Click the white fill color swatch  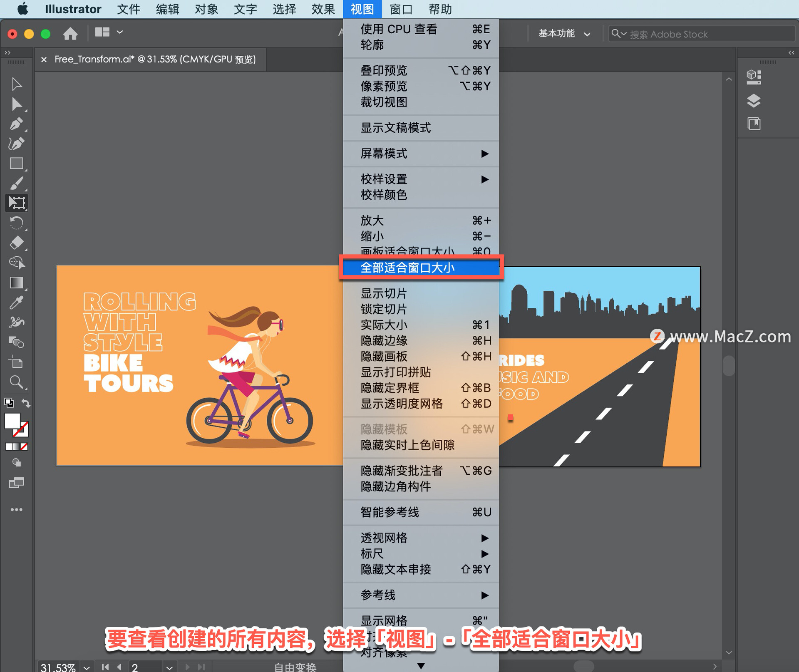[12, 421]
